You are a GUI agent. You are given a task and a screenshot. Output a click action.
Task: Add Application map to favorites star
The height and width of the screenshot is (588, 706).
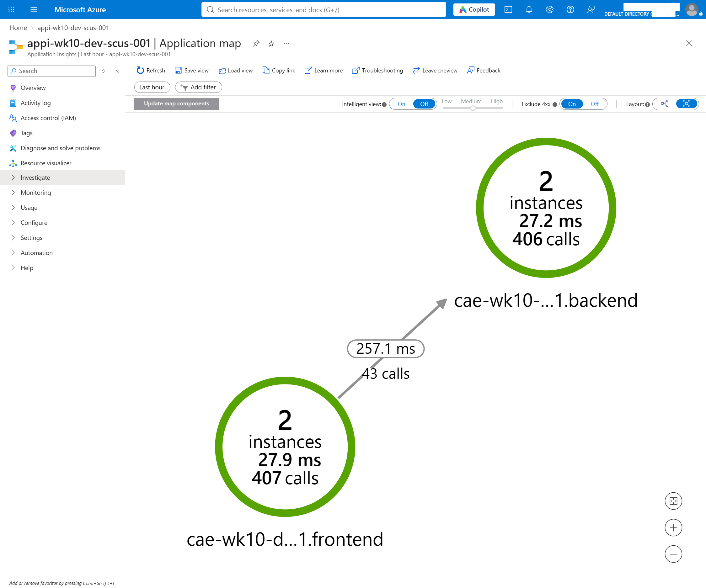pyautogui.click(x=271, y=43)
